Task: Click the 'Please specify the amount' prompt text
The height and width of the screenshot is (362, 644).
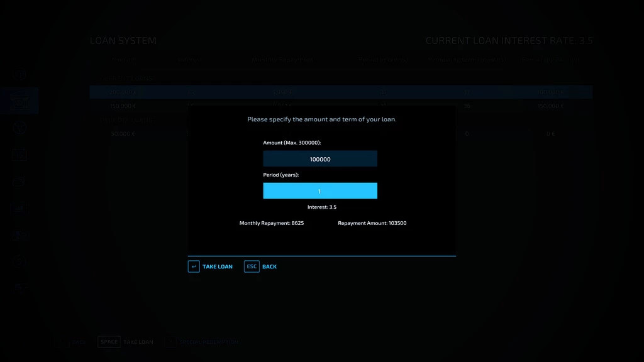Action: [x=321, y=119]
